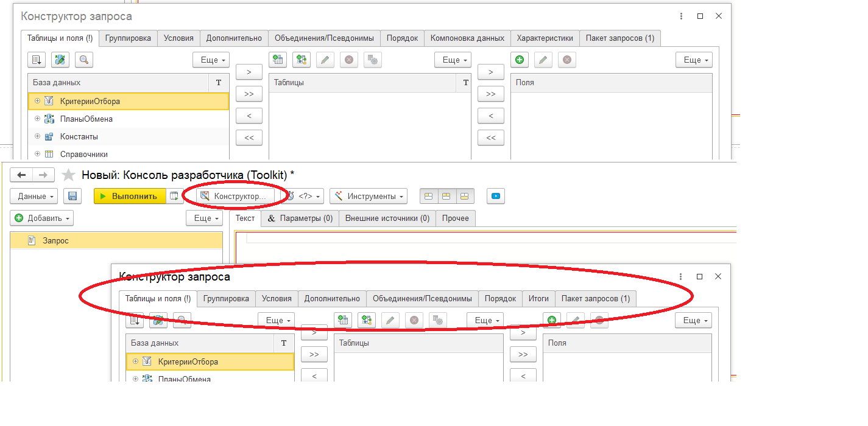Run the query with the Выполнить button
The width and height of the screenshot is (868, 426).
coord(130,196)
